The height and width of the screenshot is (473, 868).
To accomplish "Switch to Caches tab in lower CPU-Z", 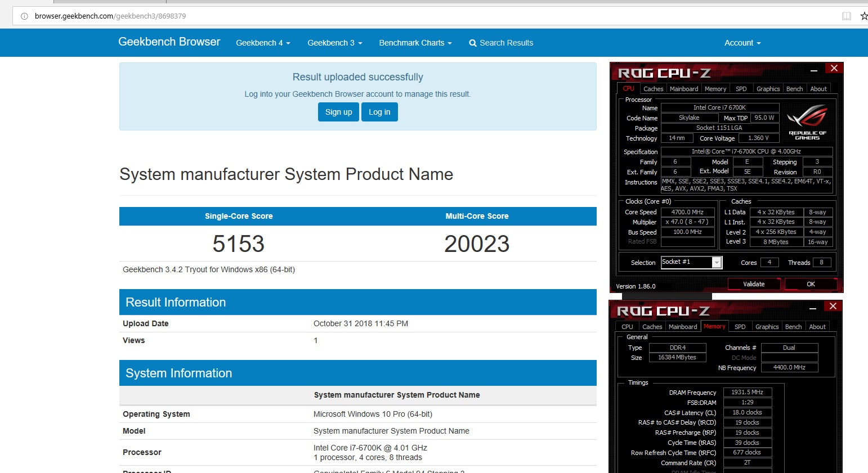I will (652, 327).
